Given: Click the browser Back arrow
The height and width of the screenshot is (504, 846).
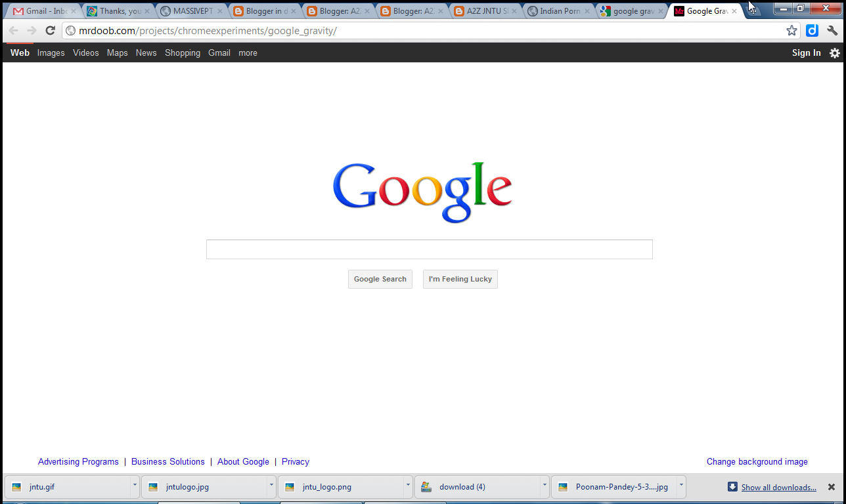Looking at the screenshot, I should pos(14,31).
